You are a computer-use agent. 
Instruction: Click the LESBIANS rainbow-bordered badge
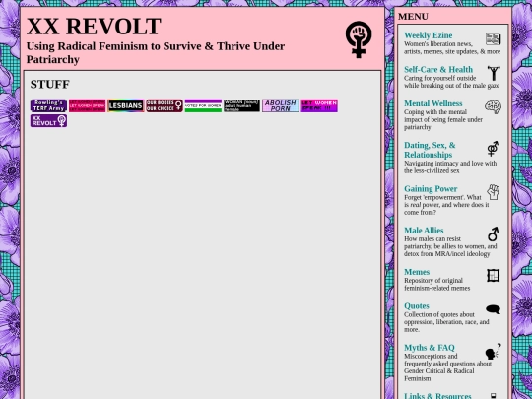(126, 105)
